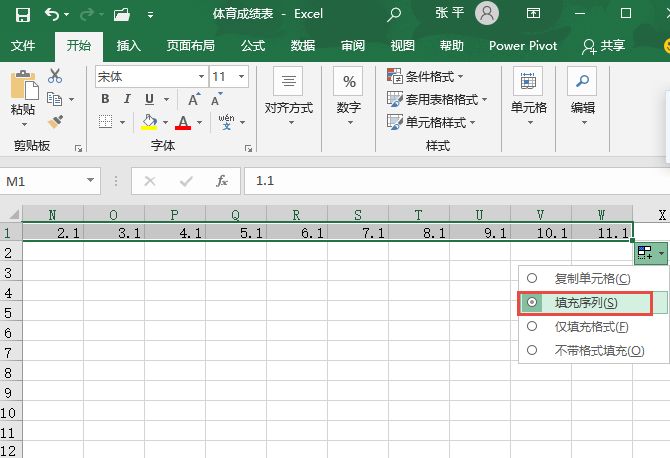Decrease font size
This screenshot has height=458, width=670.
pos(217,99)
